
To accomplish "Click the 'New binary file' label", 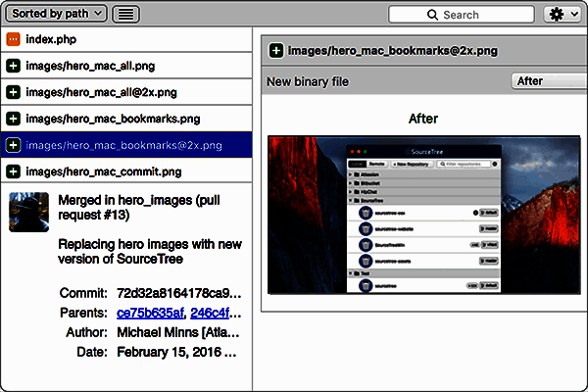I will (x=308, y=81).
